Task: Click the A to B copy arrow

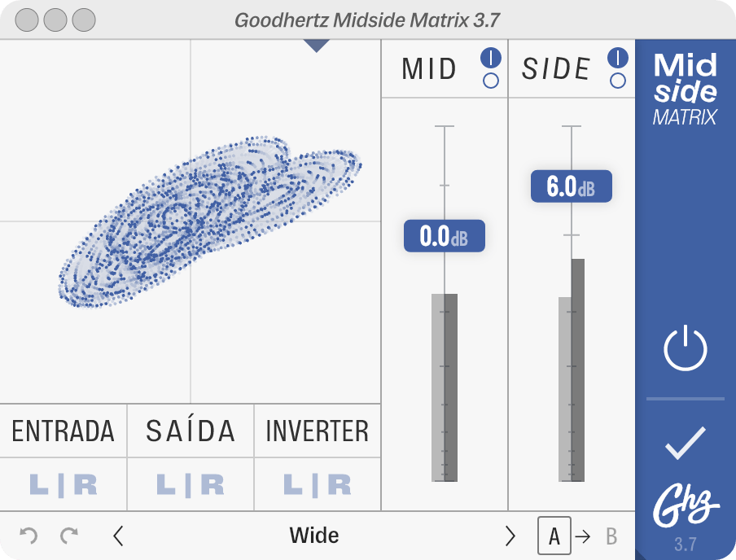Action: coord(583,536)
